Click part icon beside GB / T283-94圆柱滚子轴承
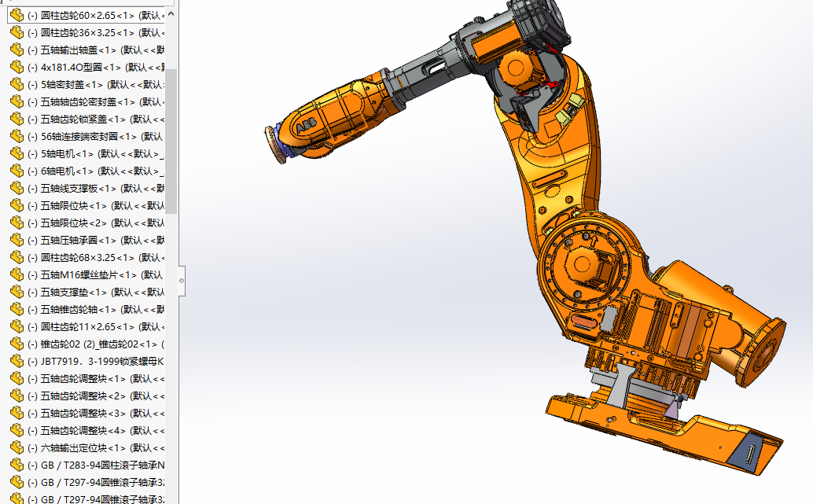 click(x=17, y=465)
